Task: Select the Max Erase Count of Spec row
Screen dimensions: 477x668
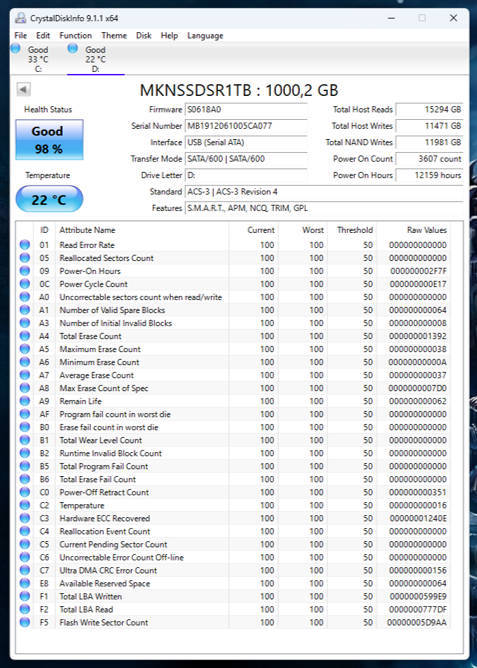Action: click(233, 388)
